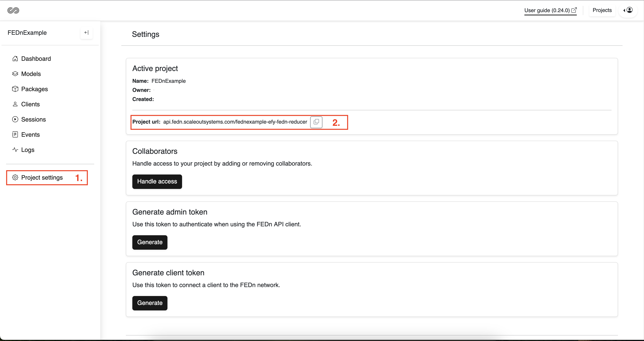Viewport: 644px width, 341px height.
Task: Collapse the sidebar with the arrow button
Action: [x=87, y=32]
